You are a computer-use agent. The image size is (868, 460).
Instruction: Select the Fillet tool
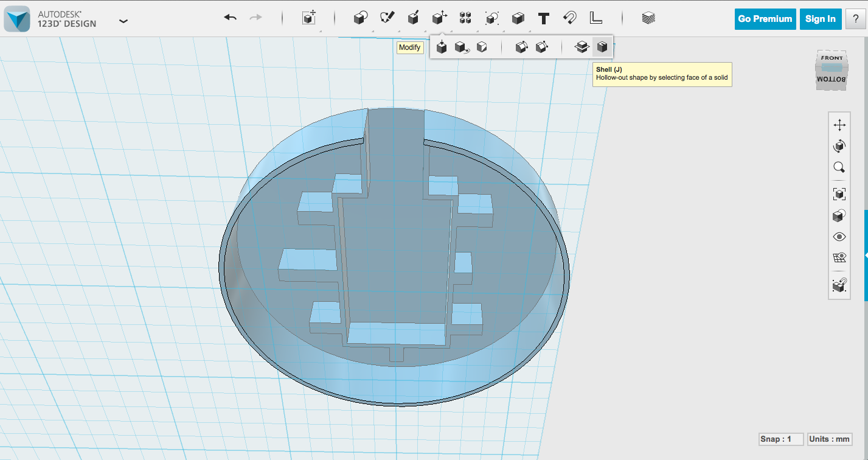pos(521,47)
